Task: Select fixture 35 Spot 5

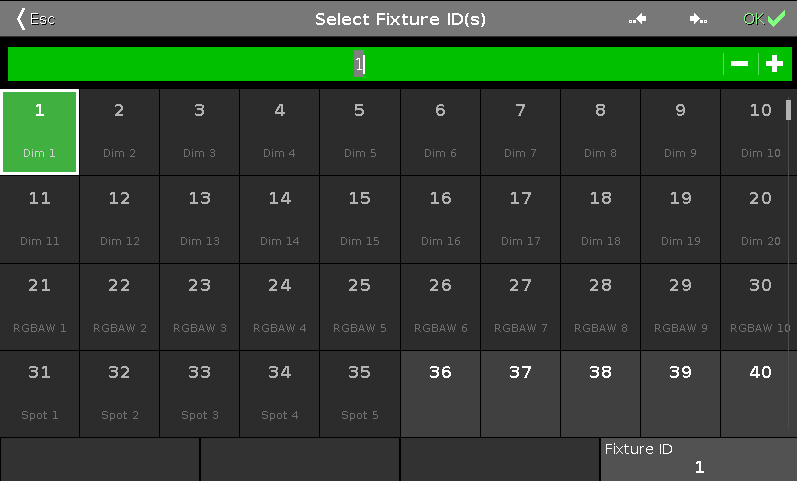Action: pyautogui.click(x=360, y=393)
